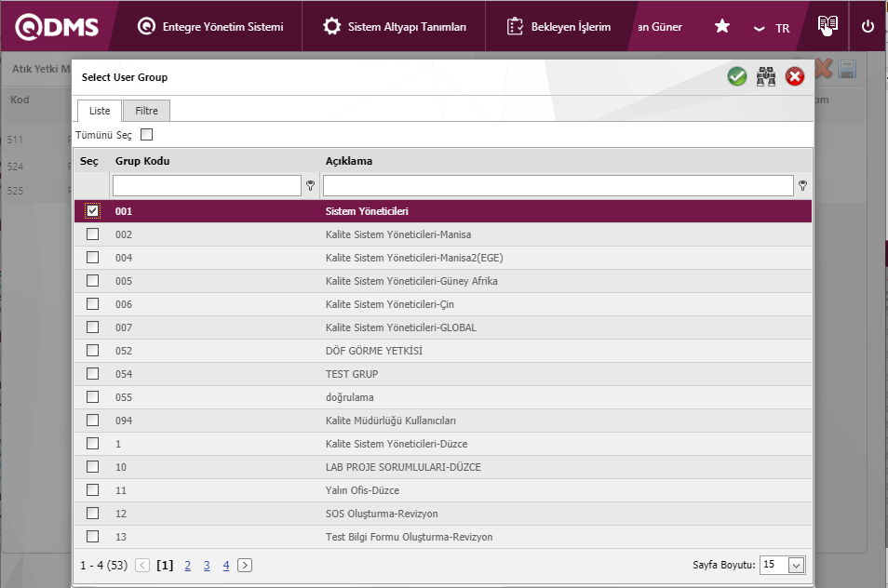The image size is (888, 588).
Task: Confirm selection with green checkmark icon
Action: click(737, 77)
